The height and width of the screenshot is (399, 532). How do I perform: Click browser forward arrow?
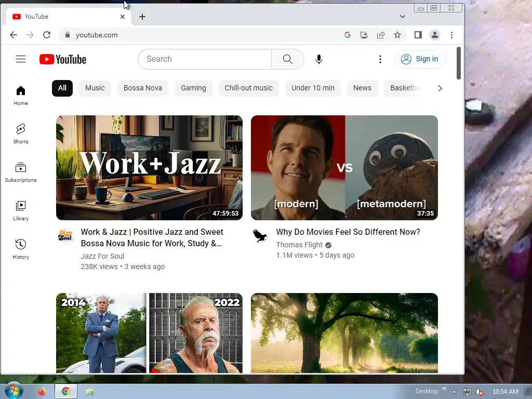(30, 35)
